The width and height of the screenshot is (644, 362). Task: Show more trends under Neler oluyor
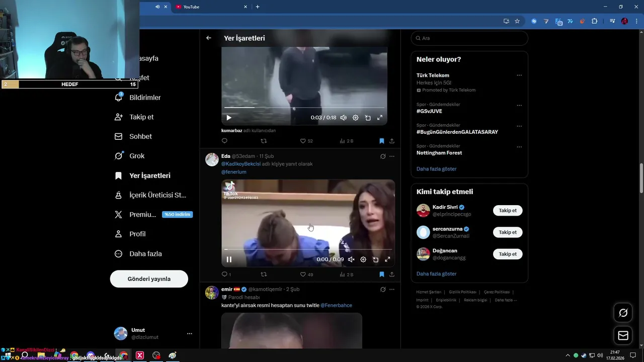coord(436,169)
